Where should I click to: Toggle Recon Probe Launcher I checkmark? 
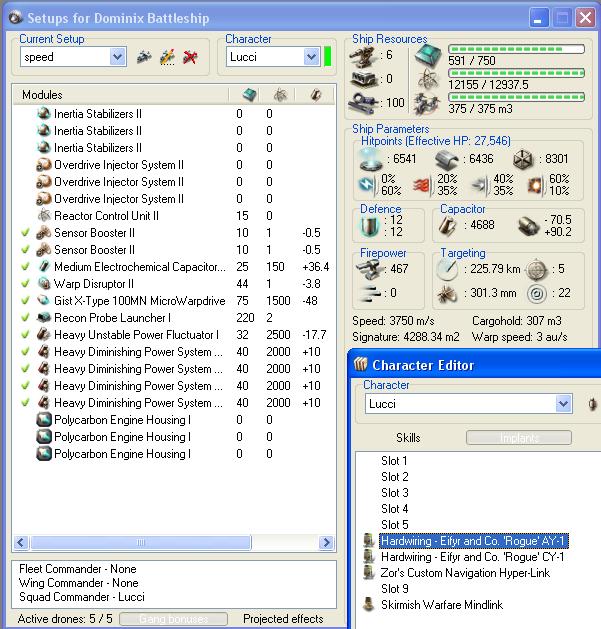pos(25,318)
